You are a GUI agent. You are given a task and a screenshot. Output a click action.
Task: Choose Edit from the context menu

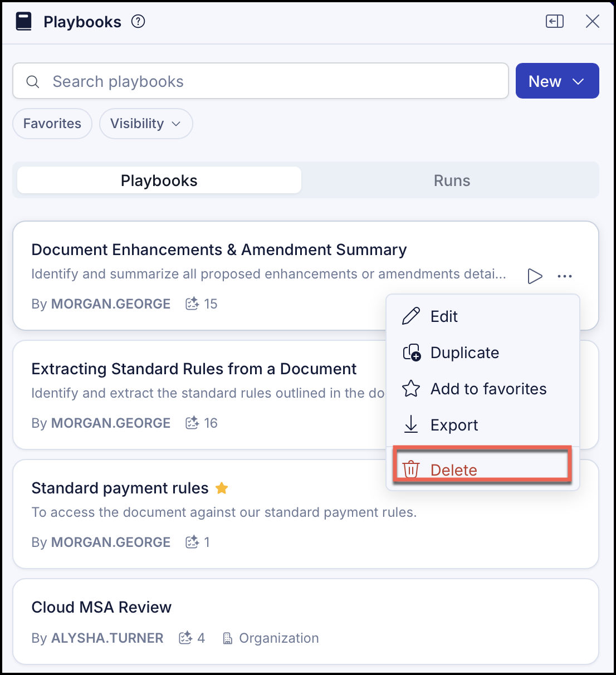pyautogui.click(x=483, y=316)
